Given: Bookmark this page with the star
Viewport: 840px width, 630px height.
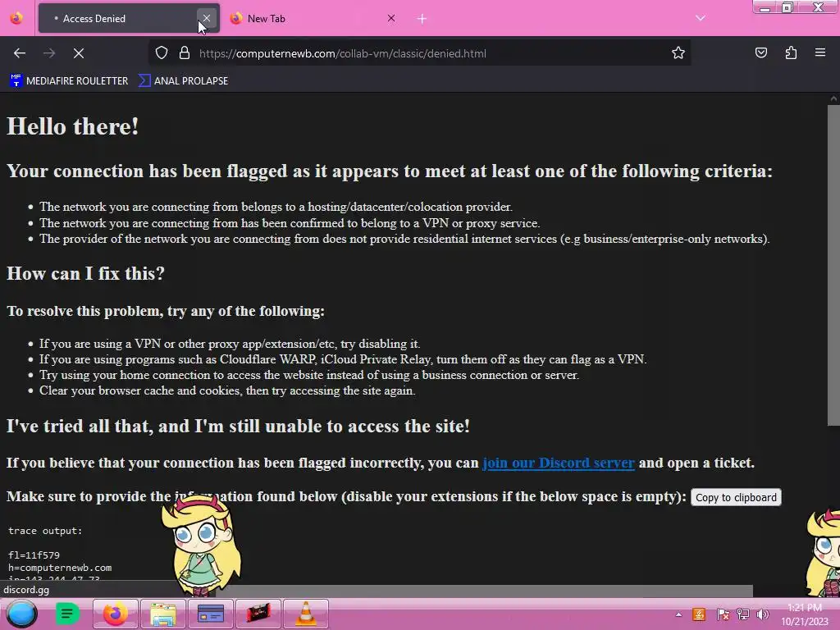Looking at the screenshot, I should (678, 53).
